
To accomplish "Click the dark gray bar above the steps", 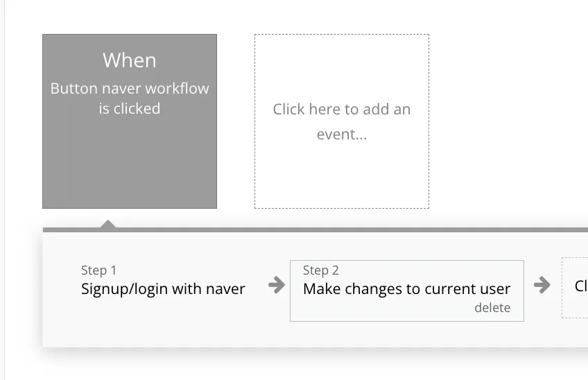I will tap(347, 230).
